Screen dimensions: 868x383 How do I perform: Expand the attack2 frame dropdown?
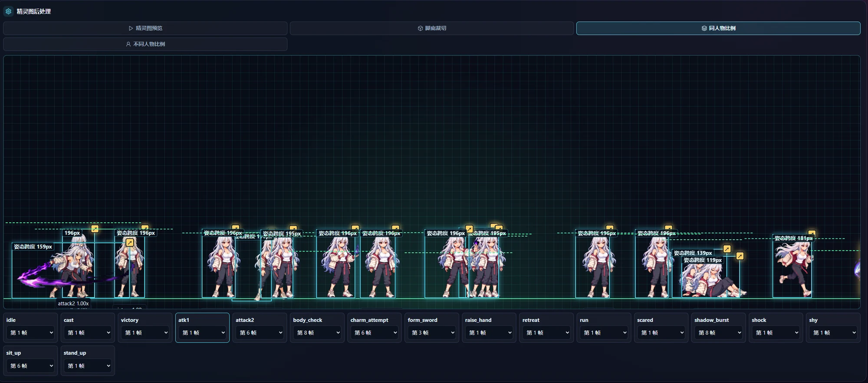(260, 333)
